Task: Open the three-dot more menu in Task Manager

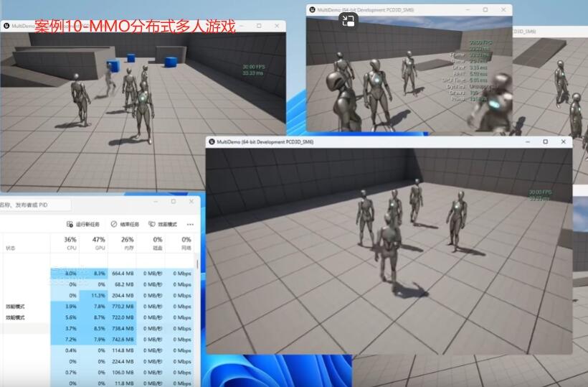Action: [190, 225]
